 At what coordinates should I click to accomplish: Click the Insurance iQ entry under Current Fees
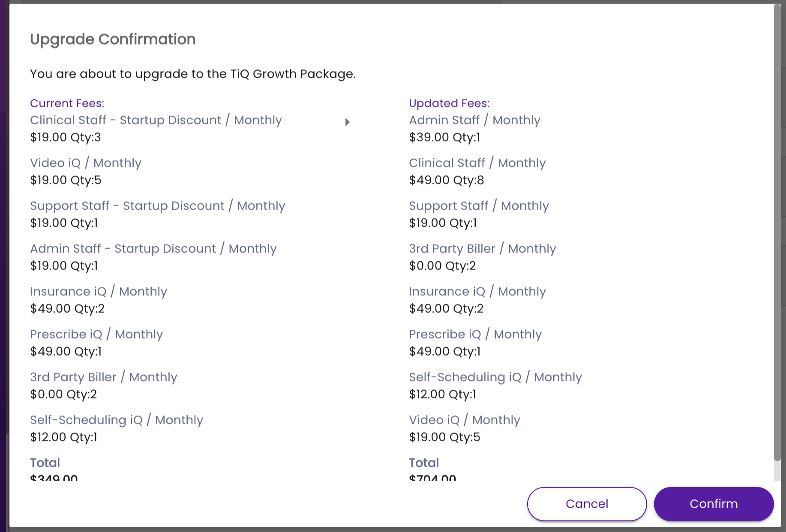coord(98,291)
